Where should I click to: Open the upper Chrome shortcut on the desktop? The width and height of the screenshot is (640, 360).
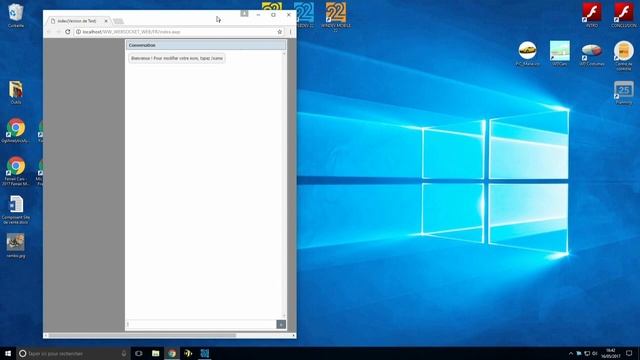(x=16, y=131)
